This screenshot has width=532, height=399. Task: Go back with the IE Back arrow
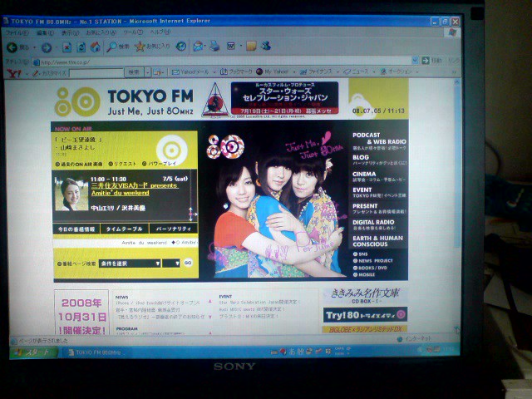12,47
